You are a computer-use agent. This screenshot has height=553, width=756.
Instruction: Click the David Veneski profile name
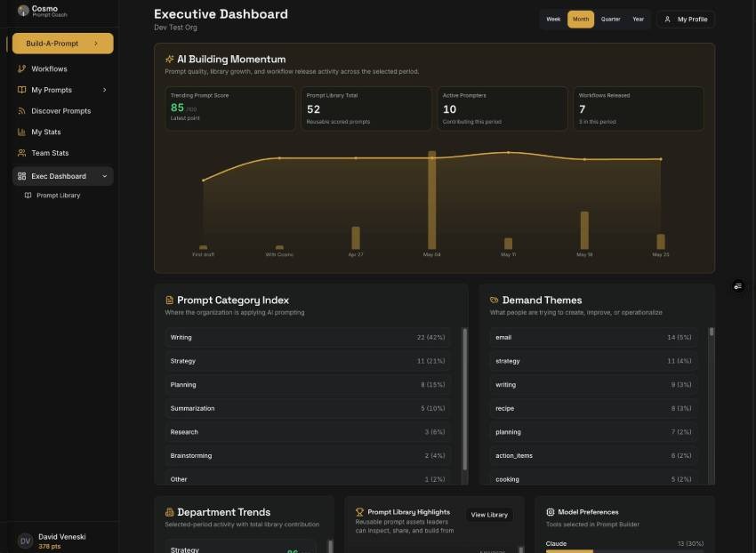click(62, 537)
